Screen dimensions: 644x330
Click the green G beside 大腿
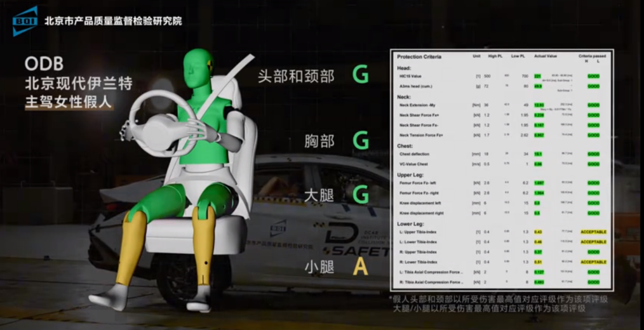tap(361, 195)
